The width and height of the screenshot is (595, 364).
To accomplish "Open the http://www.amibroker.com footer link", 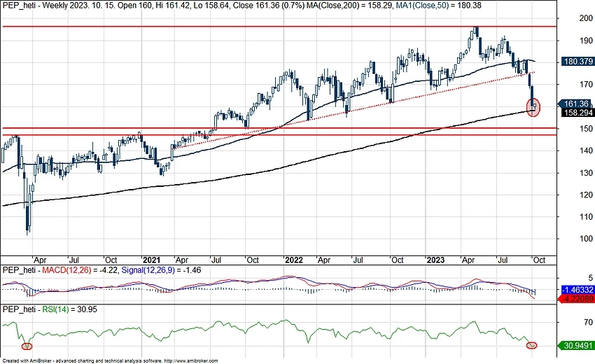I will coord(192,361).
